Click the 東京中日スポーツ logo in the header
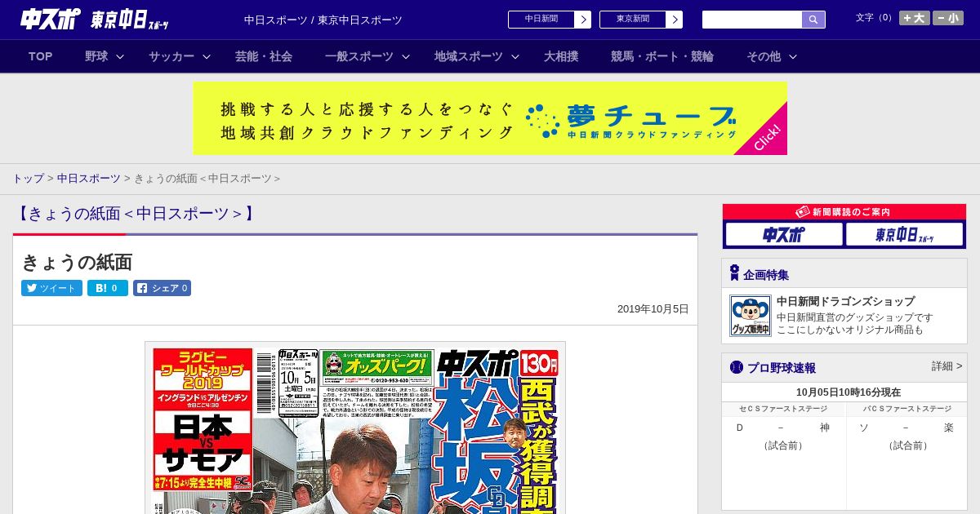The height and width of the screenshot is (514, 980). click(x=130, y=20)
